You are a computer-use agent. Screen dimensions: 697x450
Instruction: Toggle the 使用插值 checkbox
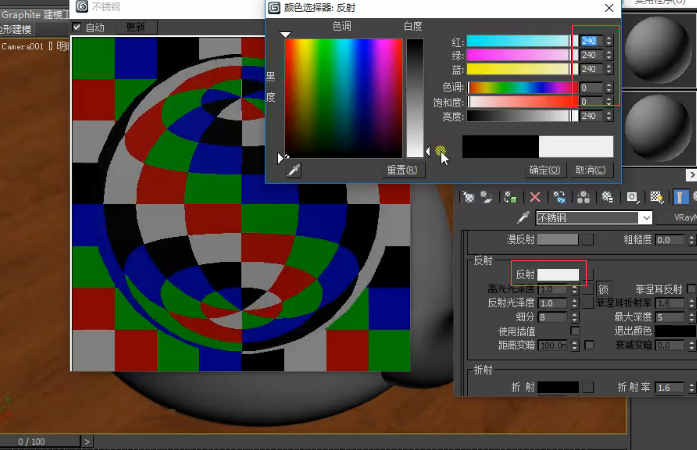(575, 331)
